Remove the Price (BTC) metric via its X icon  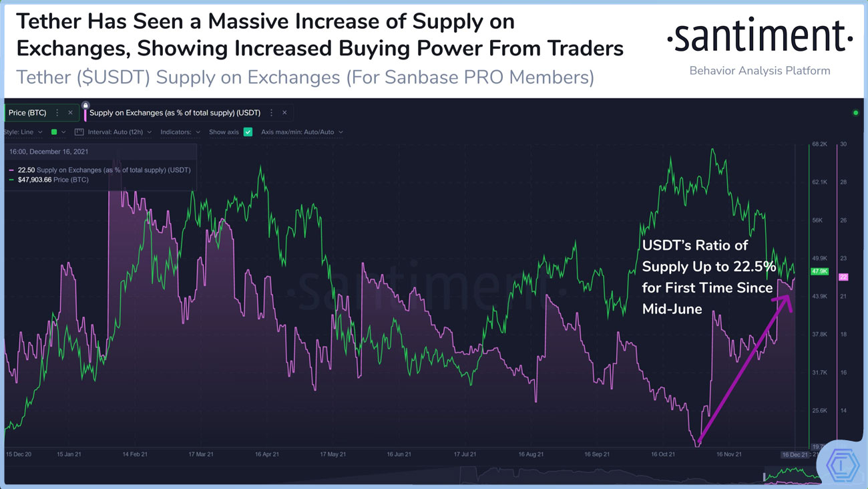tap(70, 112)
